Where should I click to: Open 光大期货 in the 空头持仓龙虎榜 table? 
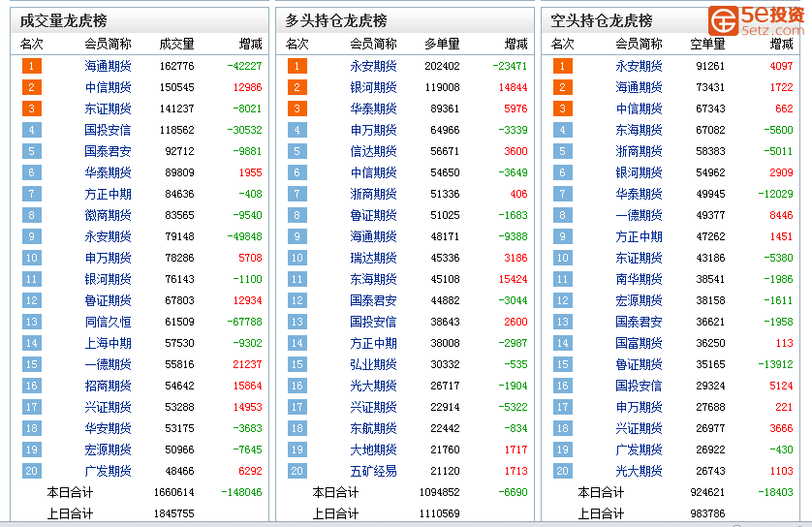[639, 471]
